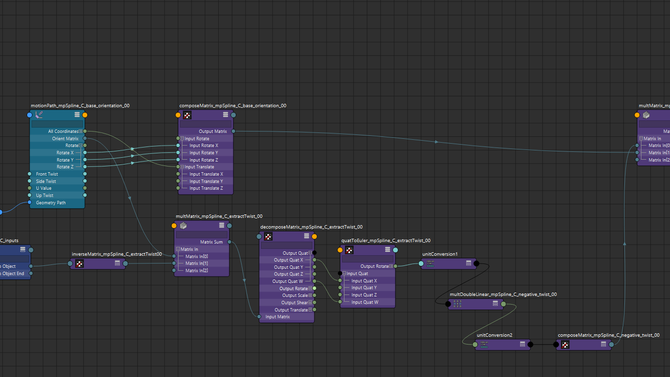
Task: Expand Rotate compound on motionPath node
Action: point(80,146)
